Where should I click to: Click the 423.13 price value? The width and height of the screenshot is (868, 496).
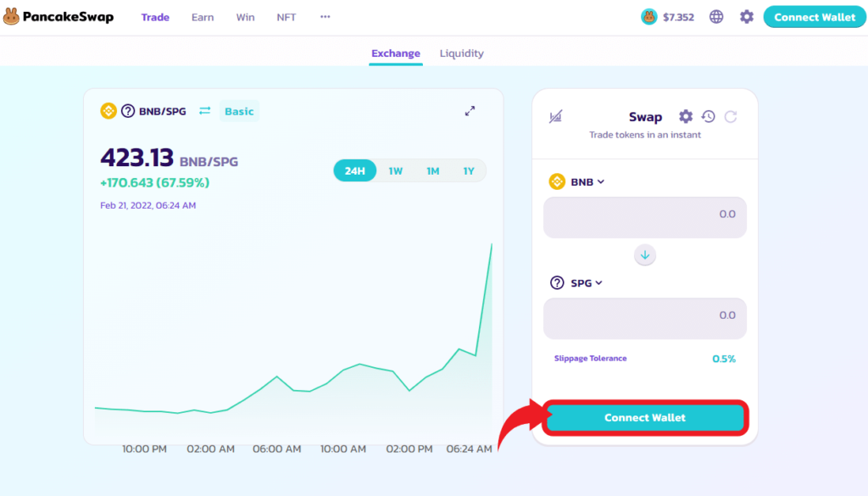tap(136, 158)
